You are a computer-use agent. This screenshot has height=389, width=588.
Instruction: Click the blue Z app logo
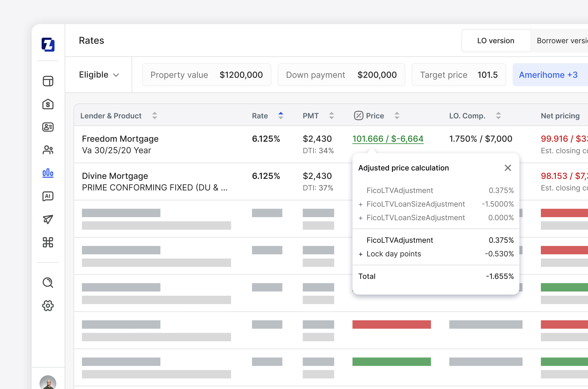click(48, 45)
